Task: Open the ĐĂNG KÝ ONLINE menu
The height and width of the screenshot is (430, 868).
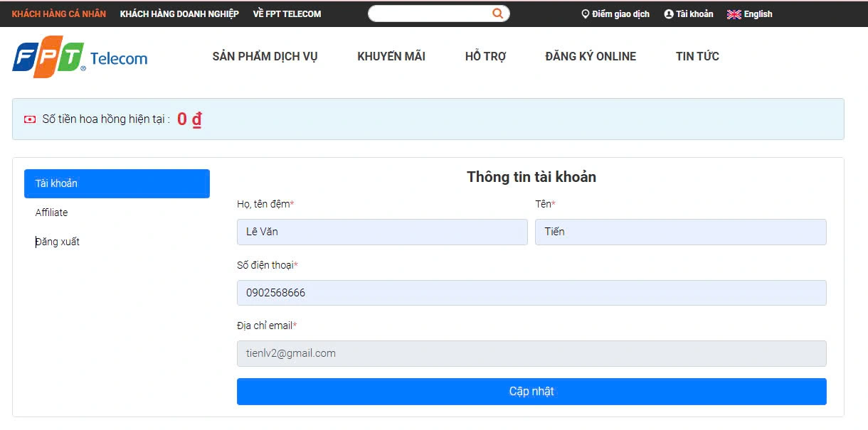Action: click(x=591, y=57)
